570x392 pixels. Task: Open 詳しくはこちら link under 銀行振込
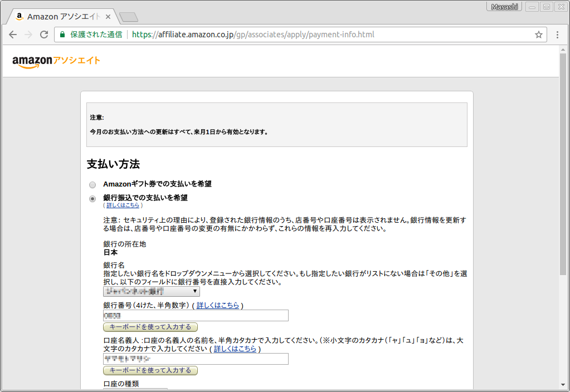(x=123, y=205)
